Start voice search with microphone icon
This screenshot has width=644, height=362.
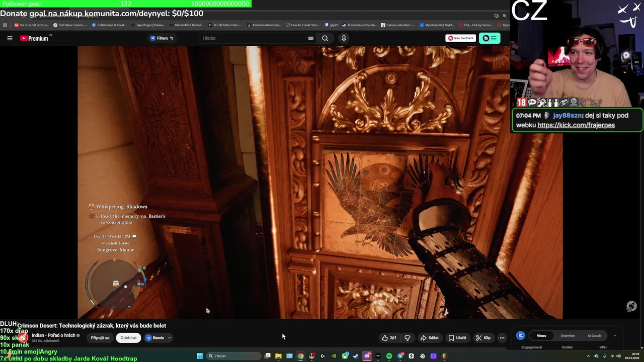[344, 38]
